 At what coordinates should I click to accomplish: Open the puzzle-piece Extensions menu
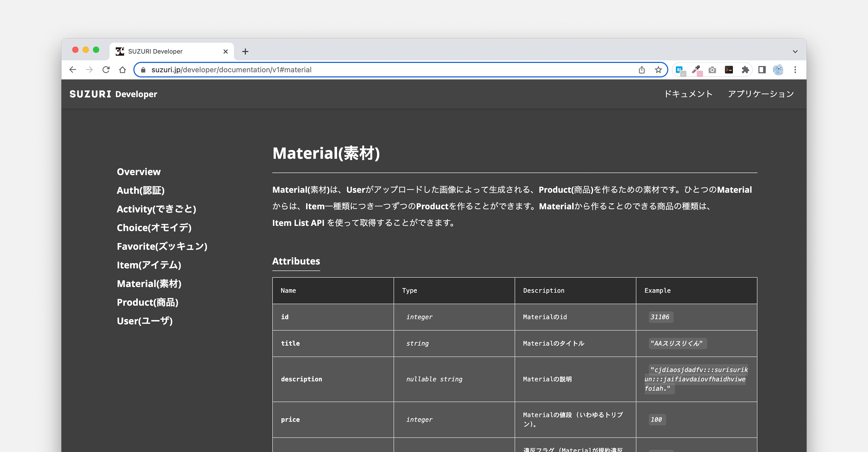[745, 70]
